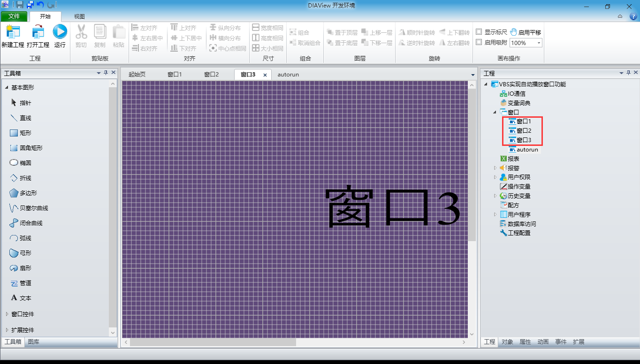Screen dimensions: 640x364
Task: Select the 贝塞尔曲线 Bezier curve tool
Action: click(x=29, y=208)
